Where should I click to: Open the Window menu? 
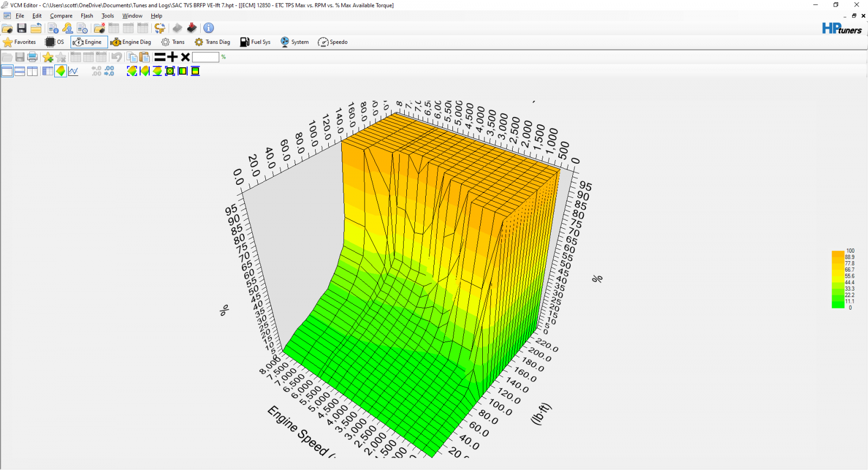coord(132,16)
